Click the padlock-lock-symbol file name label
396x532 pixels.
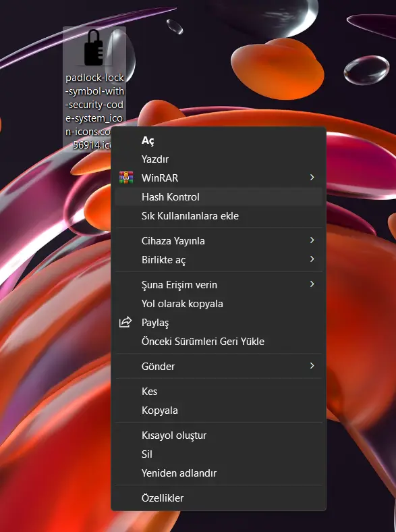[94, 111]
